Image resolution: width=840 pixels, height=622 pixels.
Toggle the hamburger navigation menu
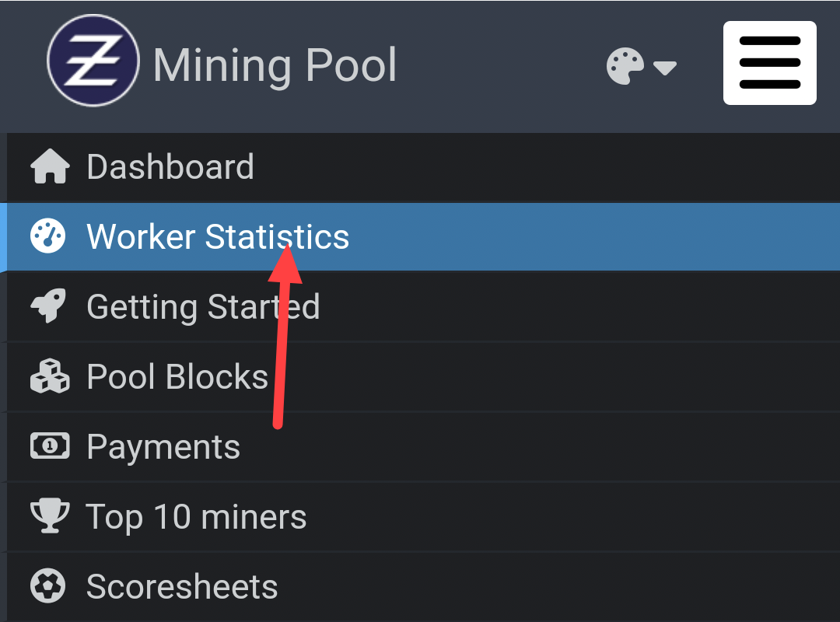[769, 63]
